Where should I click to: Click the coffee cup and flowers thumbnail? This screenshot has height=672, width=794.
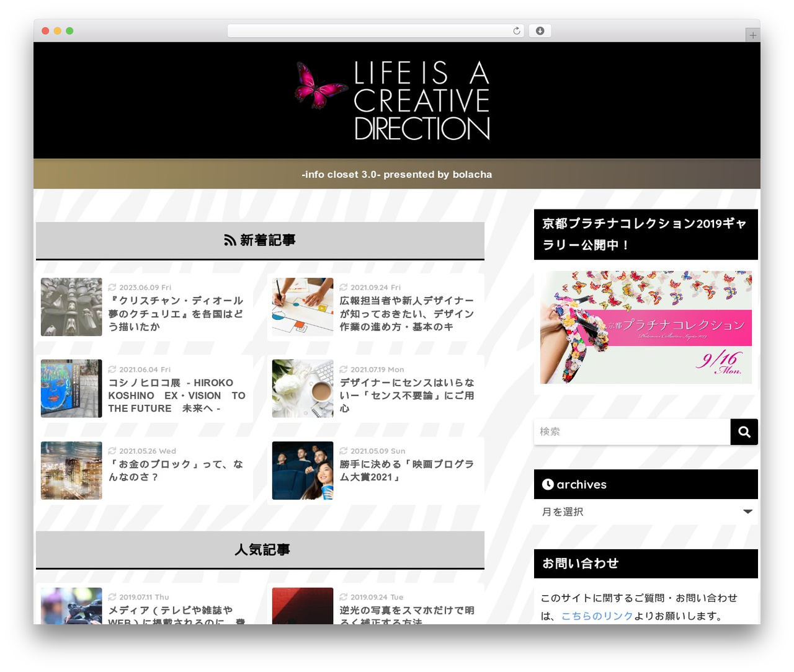tap(303, 389)
